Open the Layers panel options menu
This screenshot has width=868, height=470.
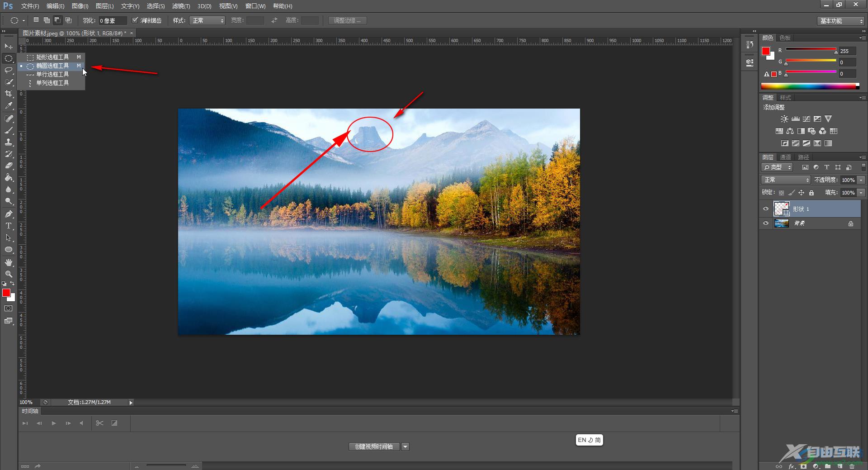click(x=863, y=157)
